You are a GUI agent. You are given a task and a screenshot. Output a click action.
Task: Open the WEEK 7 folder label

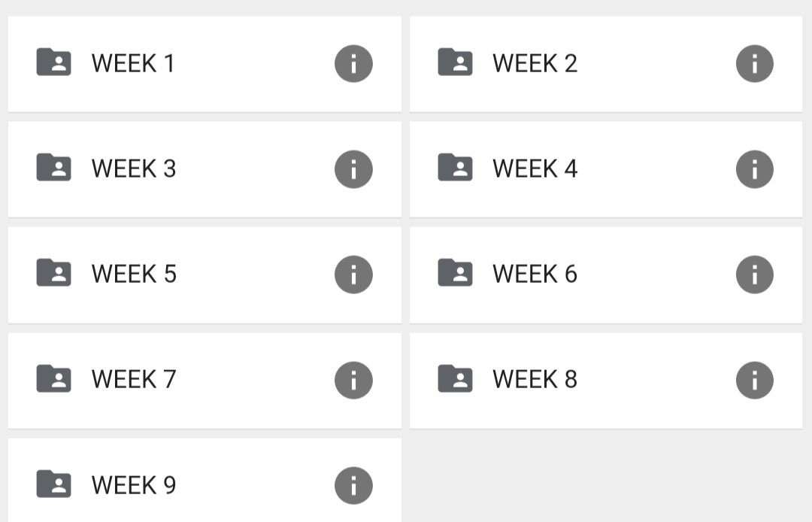[x=134, y=379]
